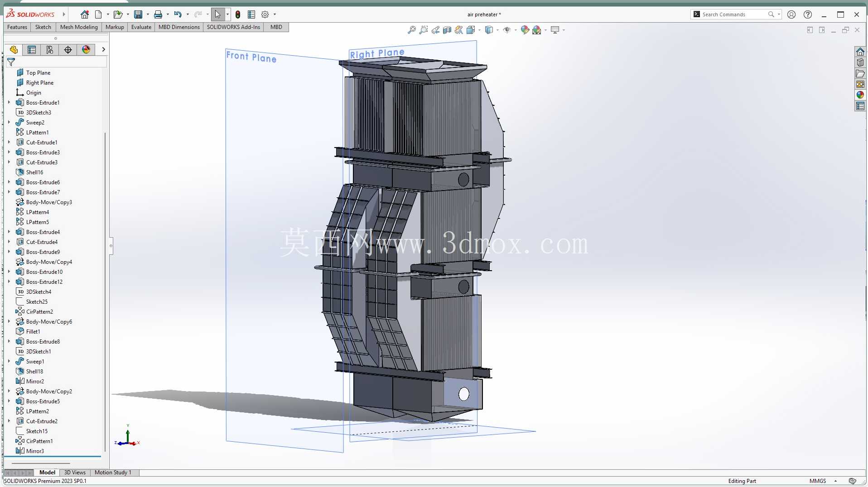Expand the Body-Move/Copy6 feature node
This screenshot has height=487, width=868.
9,322
